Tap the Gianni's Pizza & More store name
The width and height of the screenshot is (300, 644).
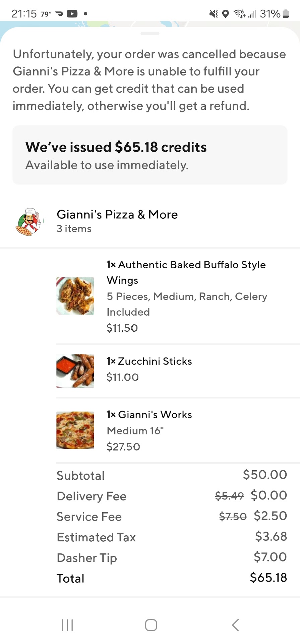coord(117,215)
